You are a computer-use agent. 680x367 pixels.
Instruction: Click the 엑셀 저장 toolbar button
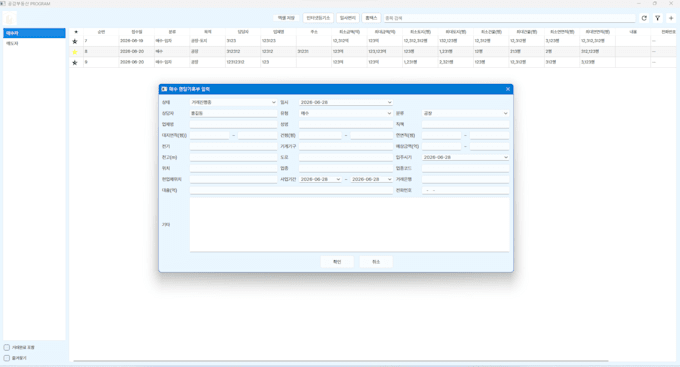tap(286, 18)
